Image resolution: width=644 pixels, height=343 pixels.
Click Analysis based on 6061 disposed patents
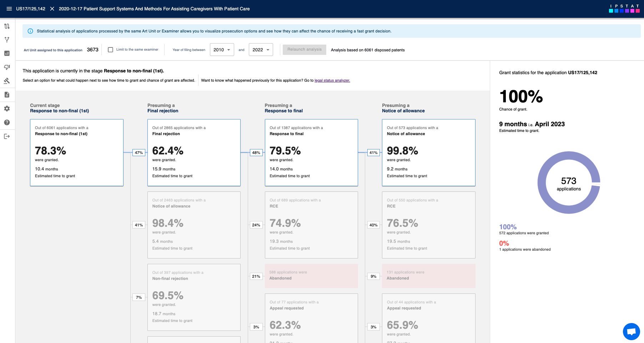(368, 50)
